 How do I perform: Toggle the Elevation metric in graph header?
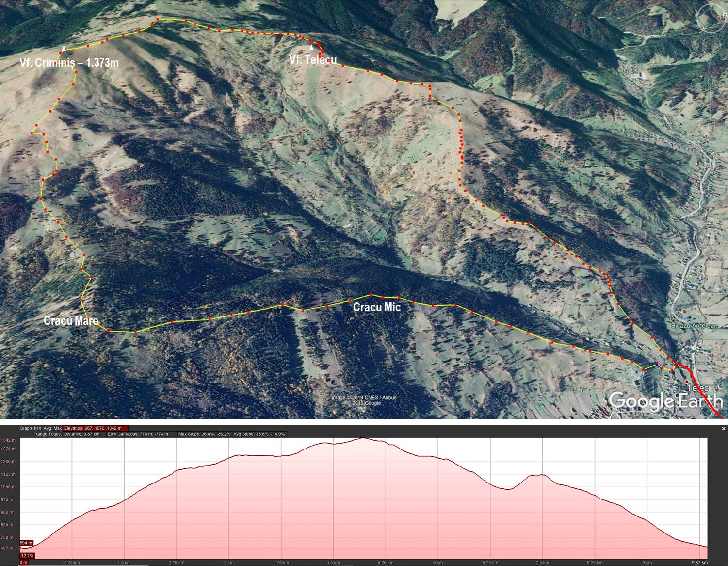click(x=96, y=428)
